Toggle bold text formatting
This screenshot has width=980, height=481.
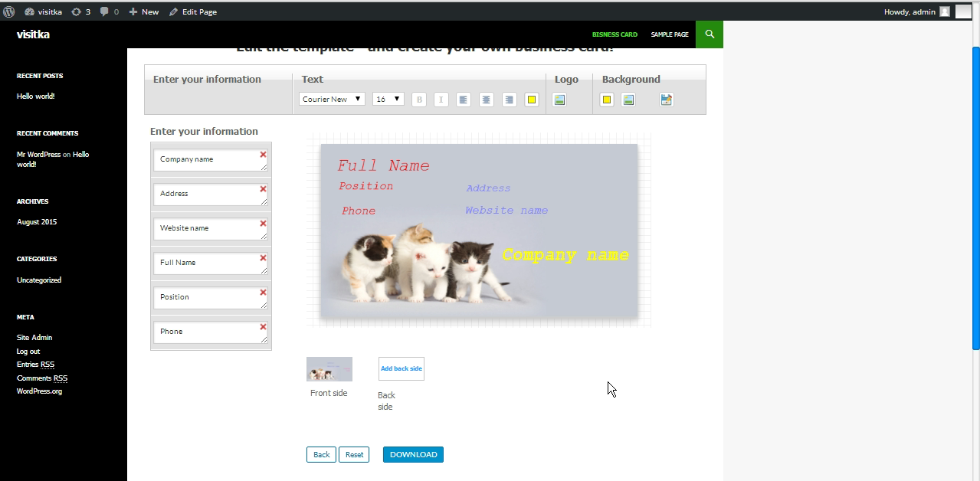418,100
